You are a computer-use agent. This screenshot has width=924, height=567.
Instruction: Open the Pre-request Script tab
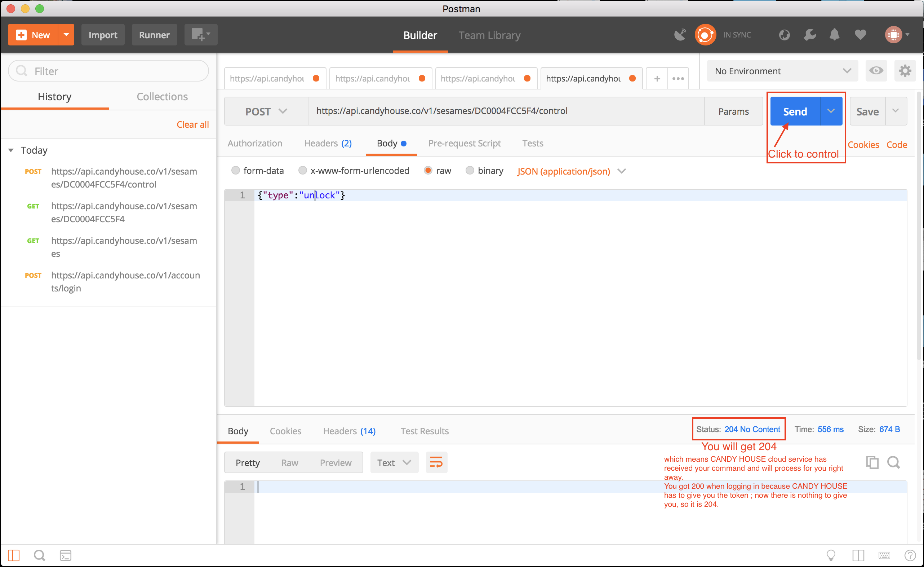point(464,143)
